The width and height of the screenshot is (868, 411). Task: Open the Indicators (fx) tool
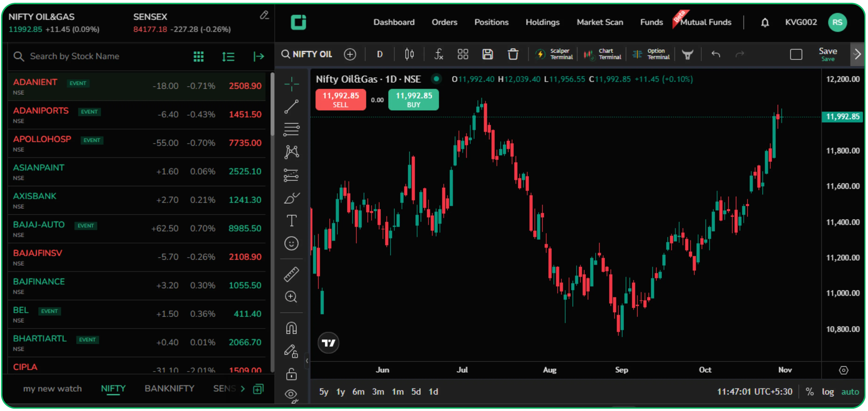pyautogui.click(x=438, y=54)
